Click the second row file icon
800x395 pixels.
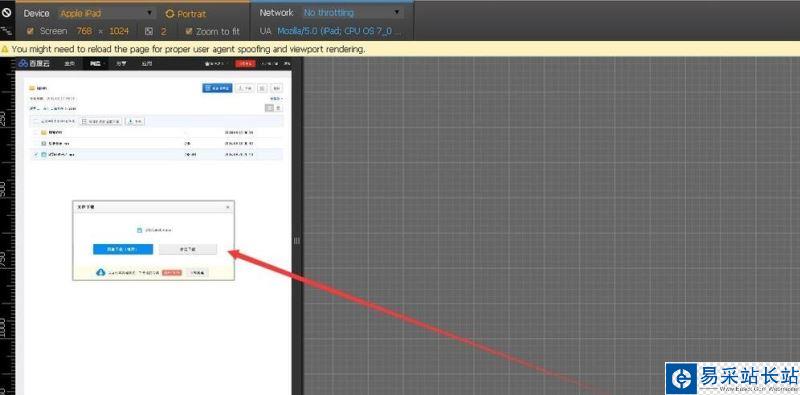pos(43,143)
